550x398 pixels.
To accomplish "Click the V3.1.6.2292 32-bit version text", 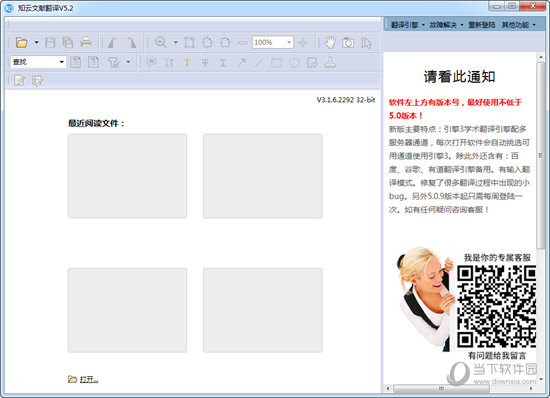I will tap(346, 100).
